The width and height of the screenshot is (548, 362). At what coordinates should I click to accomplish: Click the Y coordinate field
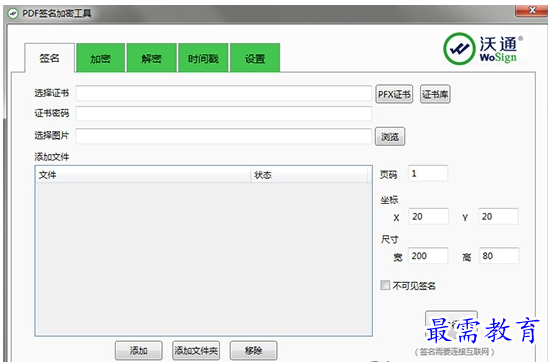[498, 216]
